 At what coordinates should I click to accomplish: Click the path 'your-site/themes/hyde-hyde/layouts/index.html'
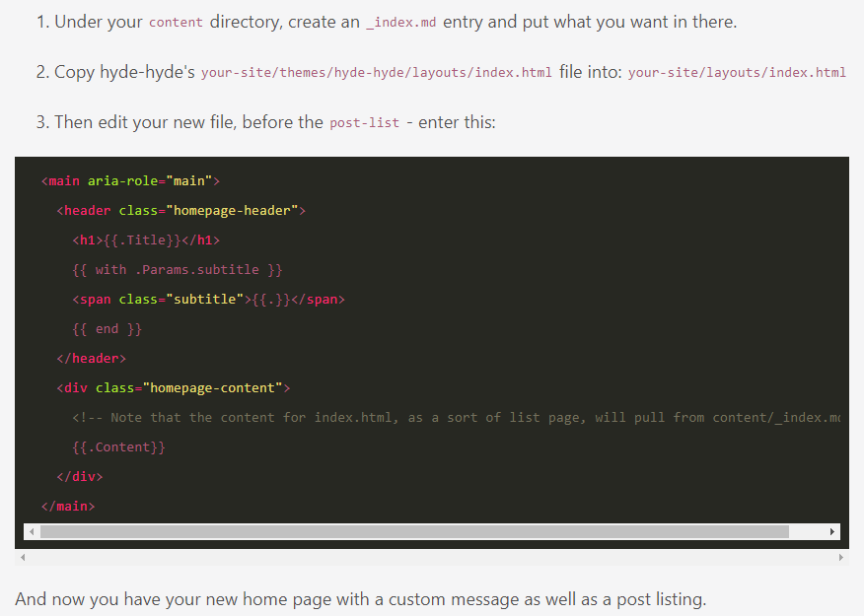coord(377,73)
